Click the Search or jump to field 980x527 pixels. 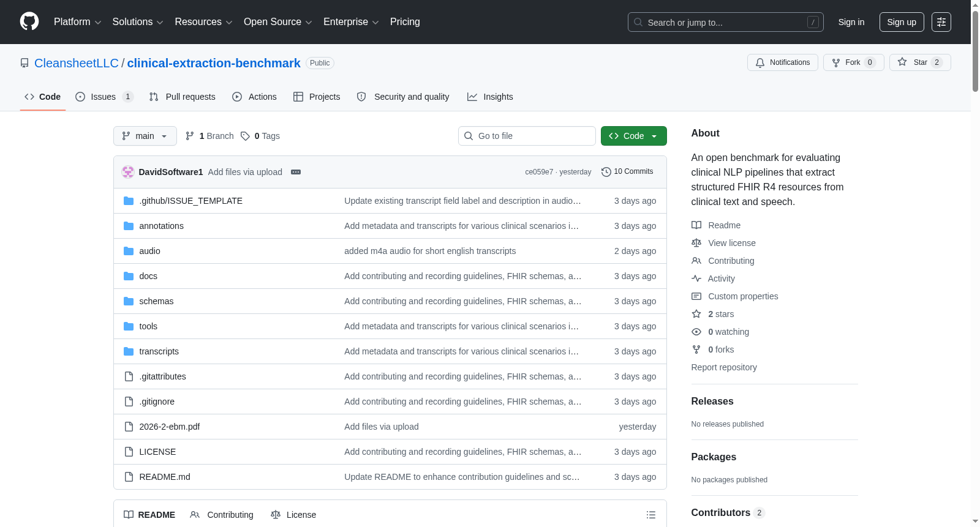(726, 22)
